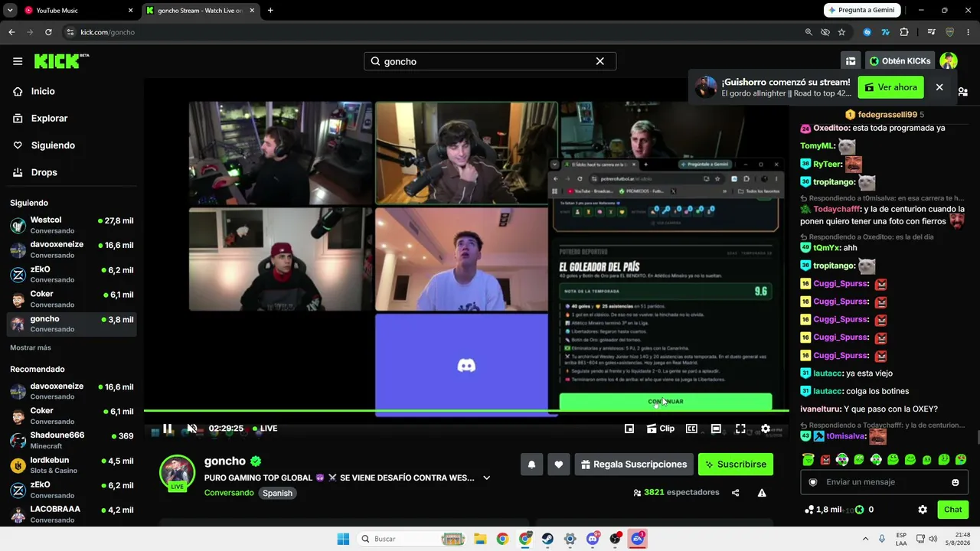This screenshot has width=980, height=551.
Task: Create a Clip of the stream
Action: point(661,429)
